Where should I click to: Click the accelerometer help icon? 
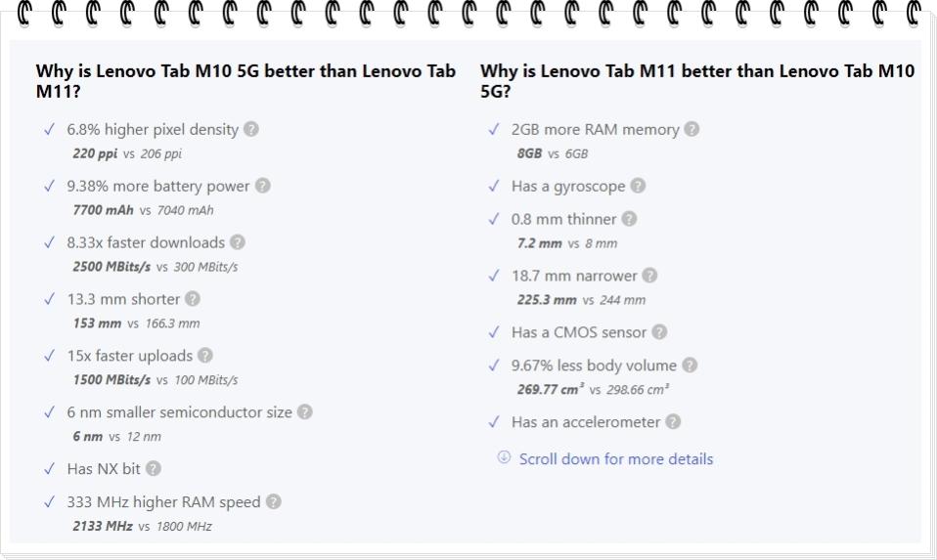point(673,422)
